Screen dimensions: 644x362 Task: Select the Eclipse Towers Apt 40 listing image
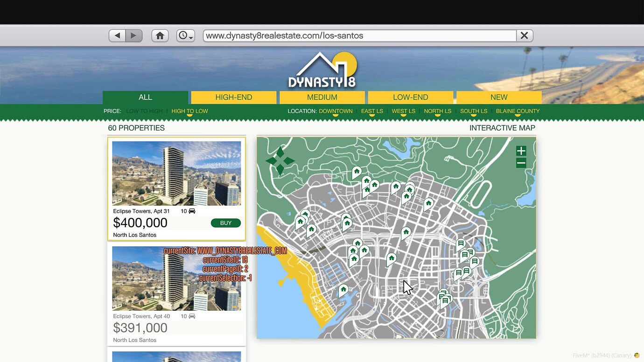click(x=176, y=278)
